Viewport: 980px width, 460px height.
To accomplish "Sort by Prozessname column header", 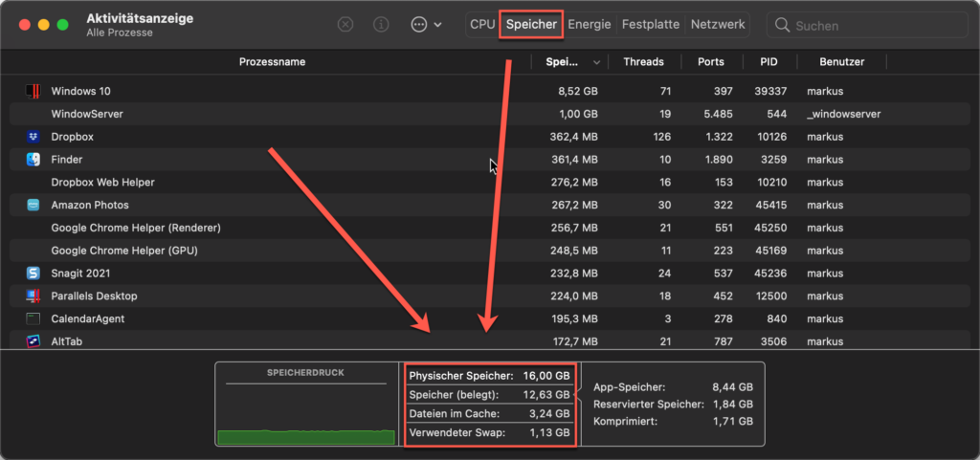I will 272,62.
